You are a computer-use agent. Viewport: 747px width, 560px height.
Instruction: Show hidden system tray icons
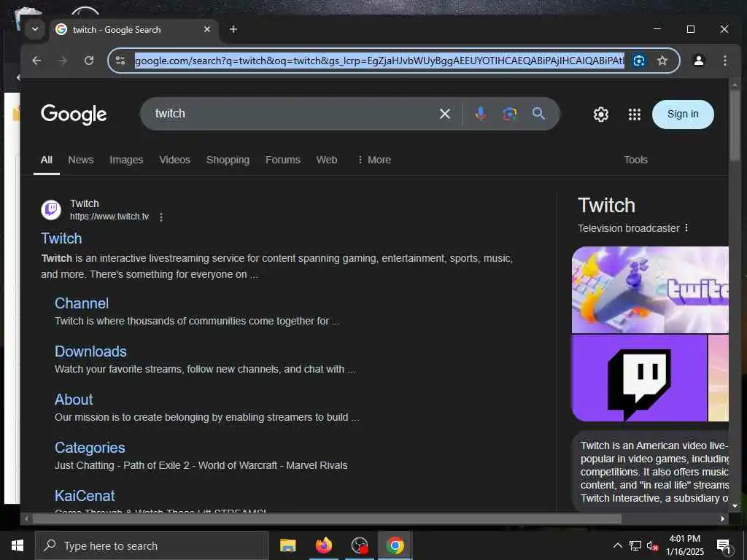pyautogui.click(x=617, y=545)
